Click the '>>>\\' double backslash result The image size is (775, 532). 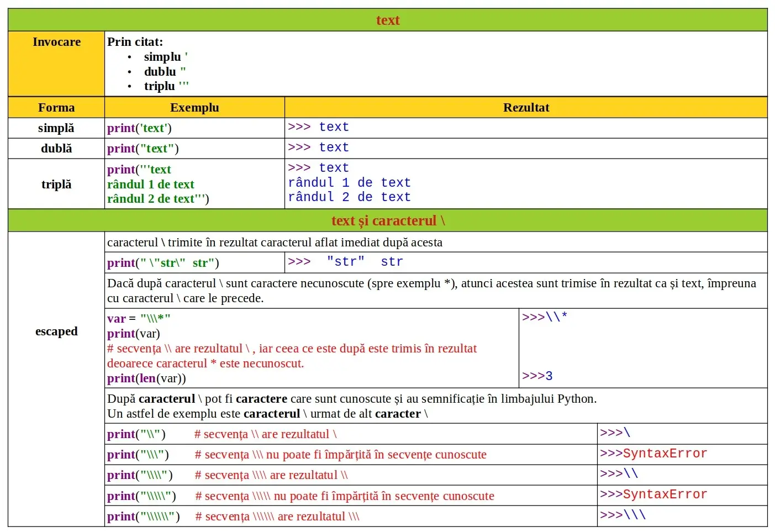[x=619, y=474]
